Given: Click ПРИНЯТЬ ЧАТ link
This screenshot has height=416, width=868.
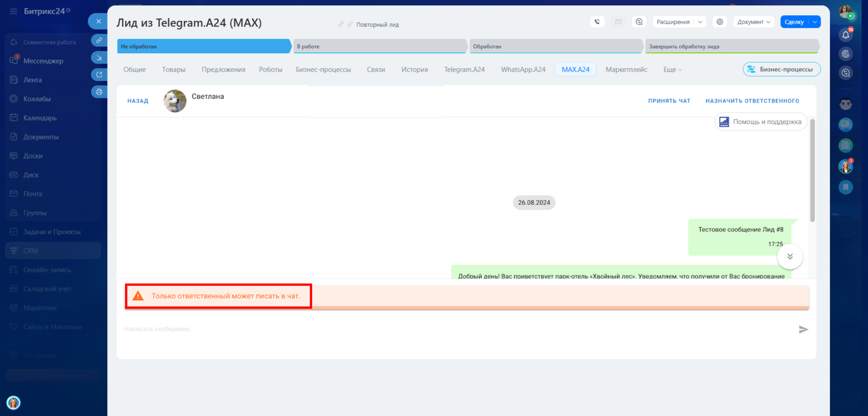Looking at the screenshot, I should pos(669,101).
